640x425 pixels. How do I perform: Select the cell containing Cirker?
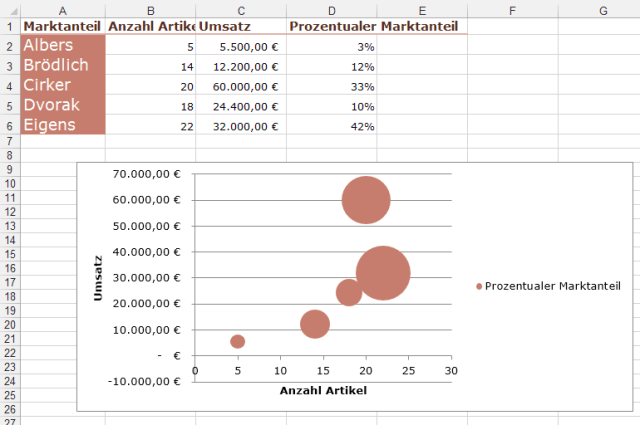(x=61, y=86)
